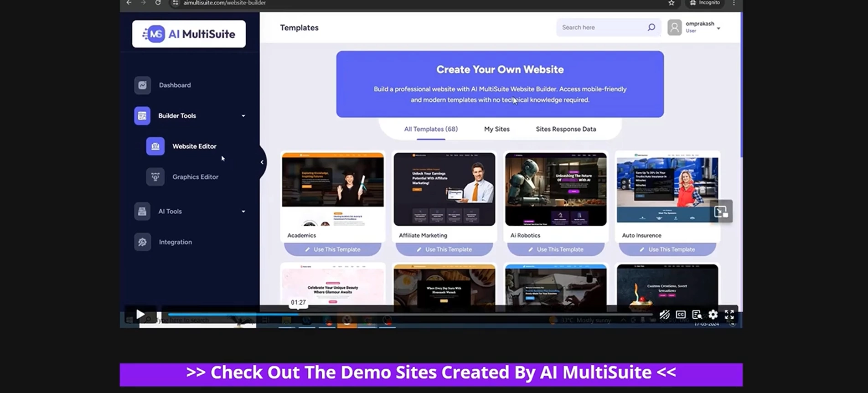Image resolution: width=868 pixels, height=393 pixels.
Task: Open the Sites Response Data tab
Action: (x=566, y=129)
